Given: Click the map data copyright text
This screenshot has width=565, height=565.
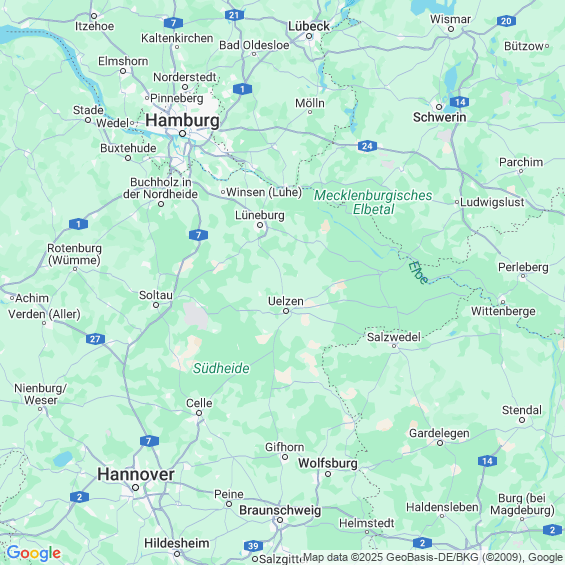Looking at the screenshot, I should click(x=433, y=557).
